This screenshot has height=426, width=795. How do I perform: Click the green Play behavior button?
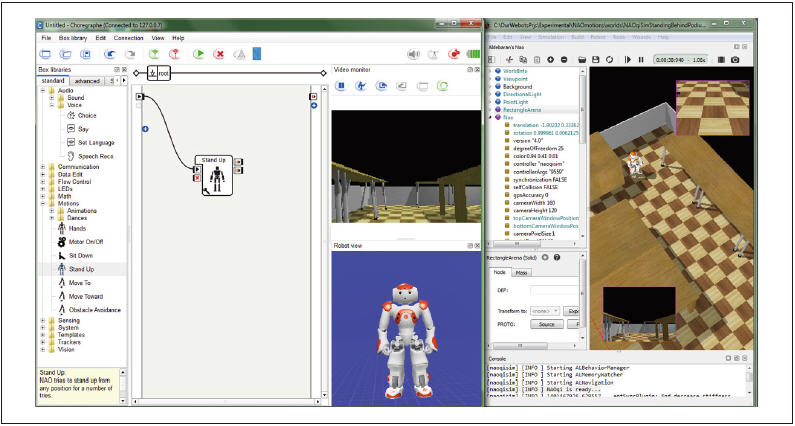200,54
